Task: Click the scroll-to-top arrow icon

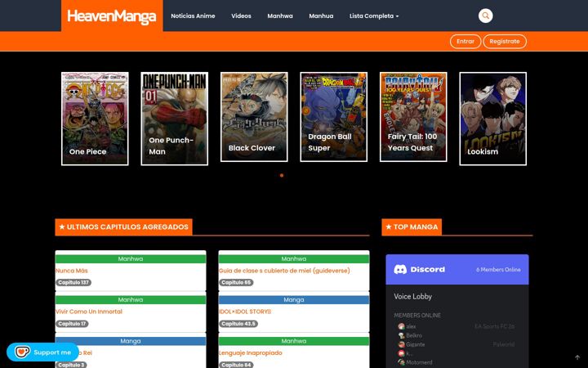Action: [577, 357]
